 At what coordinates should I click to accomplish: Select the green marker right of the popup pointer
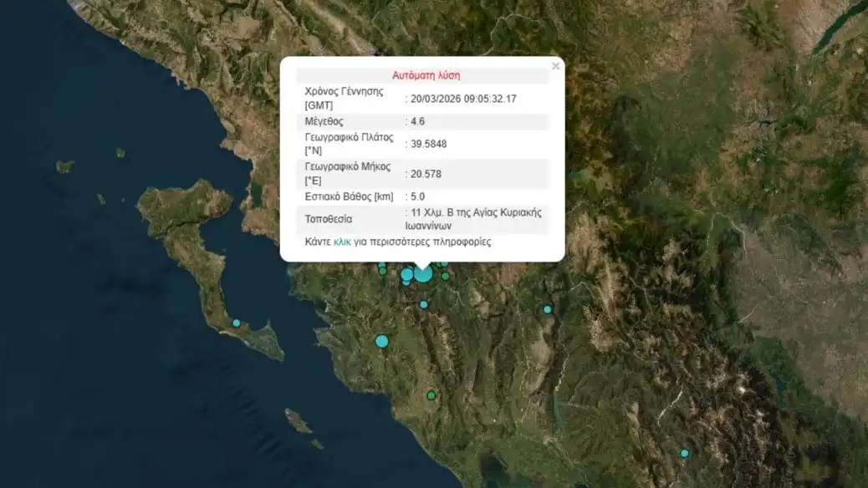446,276
